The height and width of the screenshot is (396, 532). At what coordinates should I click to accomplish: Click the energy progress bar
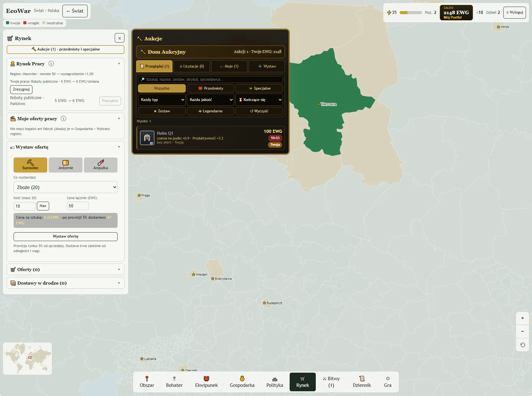point(411,13)
